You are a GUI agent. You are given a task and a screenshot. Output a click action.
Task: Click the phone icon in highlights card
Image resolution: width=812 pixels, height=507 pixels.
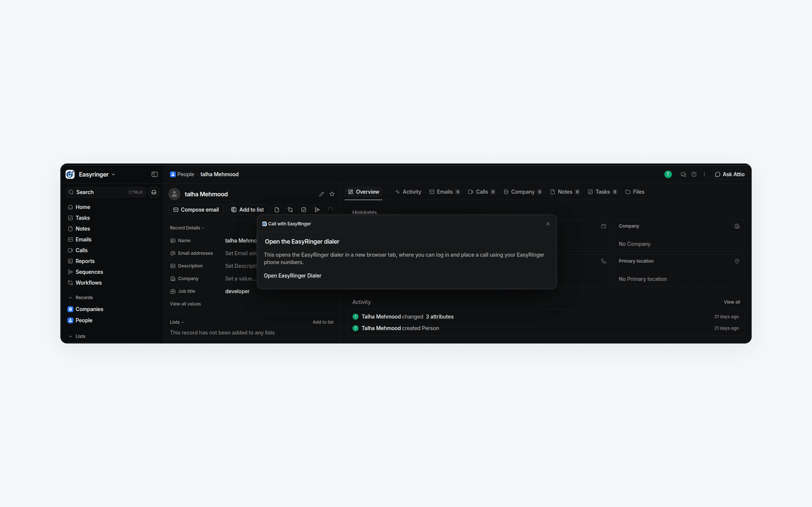(x=604, y=261)
